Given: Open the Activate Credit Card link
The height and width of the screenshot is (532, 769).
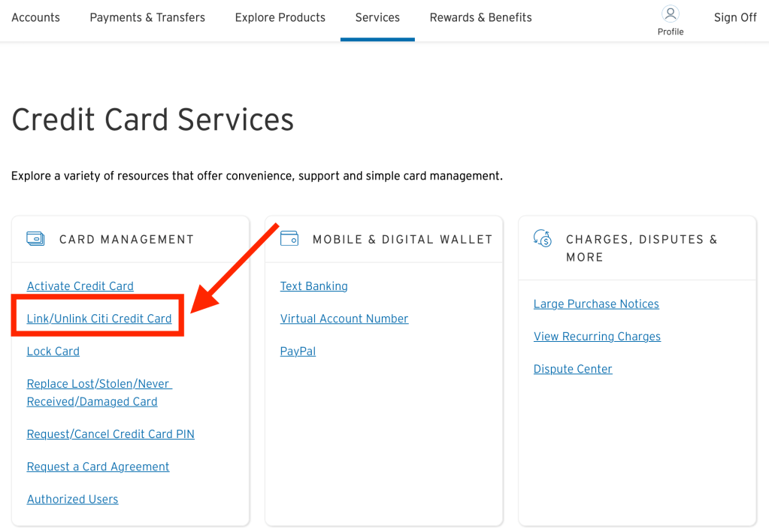Looking at the screenshot, I should 80,286.
